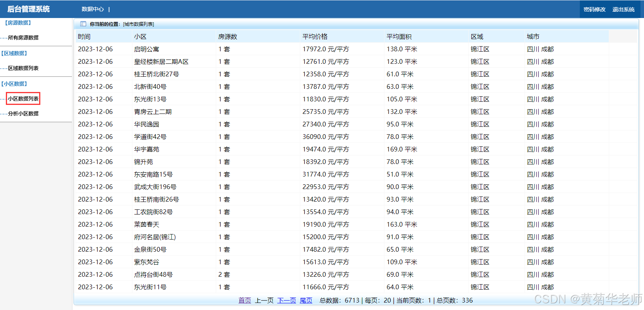The height and width of the screenshot is (310, 644).
Task: Click 上一页 in pagination
Action: 264,300
